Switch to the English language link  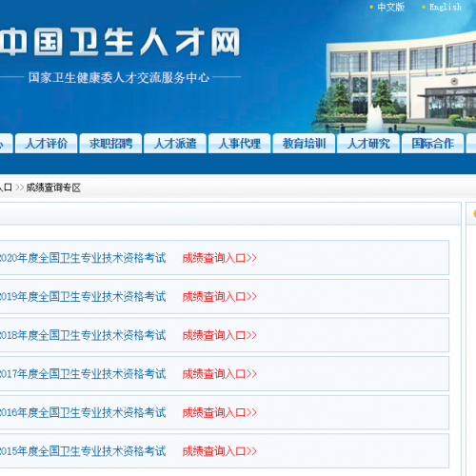click(446, 7)
